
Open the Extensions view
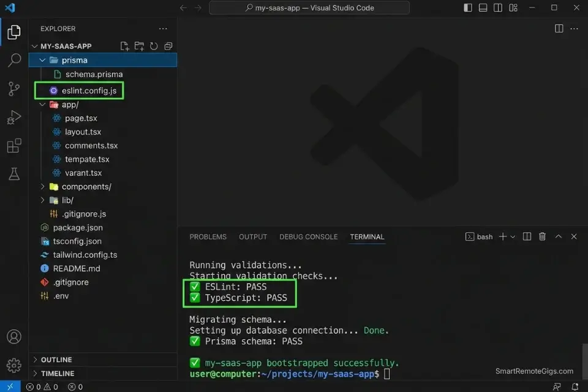[14, 146]
